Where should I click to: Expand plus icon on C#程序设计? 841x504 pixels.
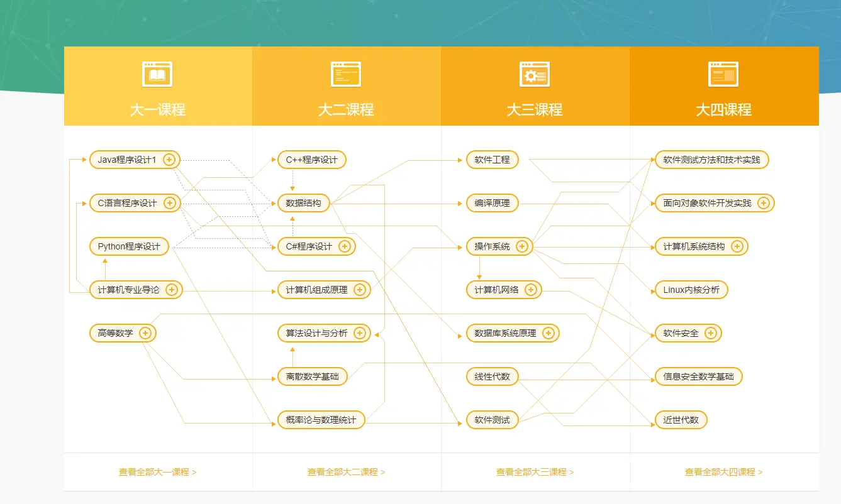[344, 246]
